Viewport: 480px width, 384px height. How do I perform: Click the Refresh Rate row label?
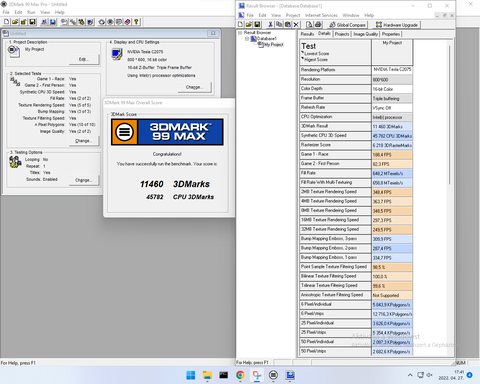click(335, 108)
